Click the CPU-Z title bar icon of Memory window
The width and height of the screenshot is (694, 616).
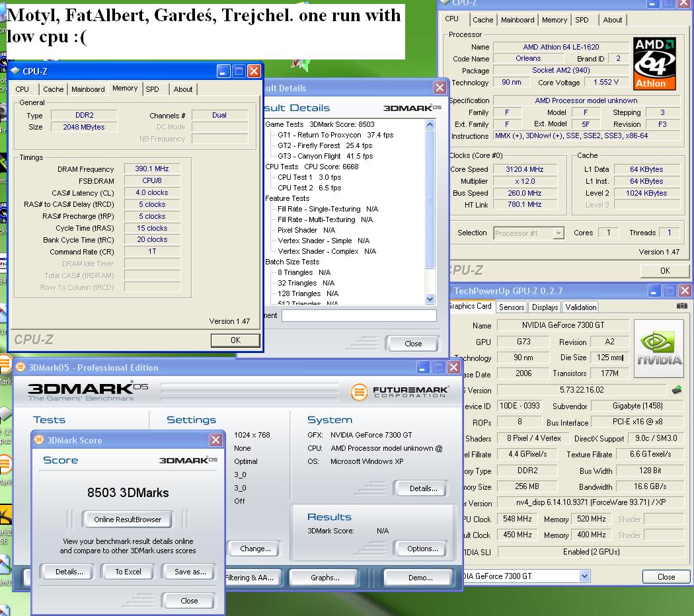[x=15, y=71]
